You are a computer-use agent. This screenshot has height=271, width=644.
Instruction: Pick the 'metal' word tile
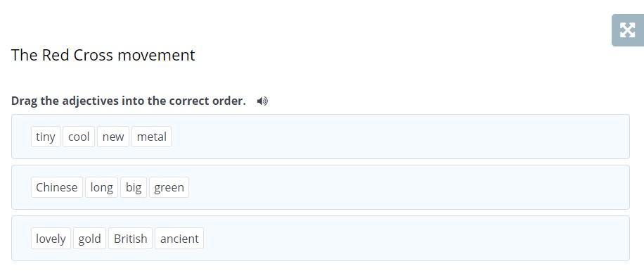click(152, 137)
